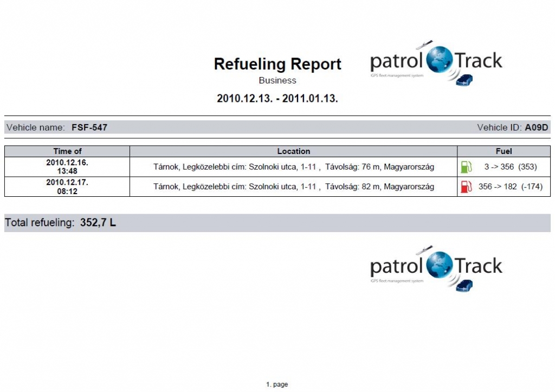Click the globe in the bottom patrolTrack logo

(x=440, y=266)
